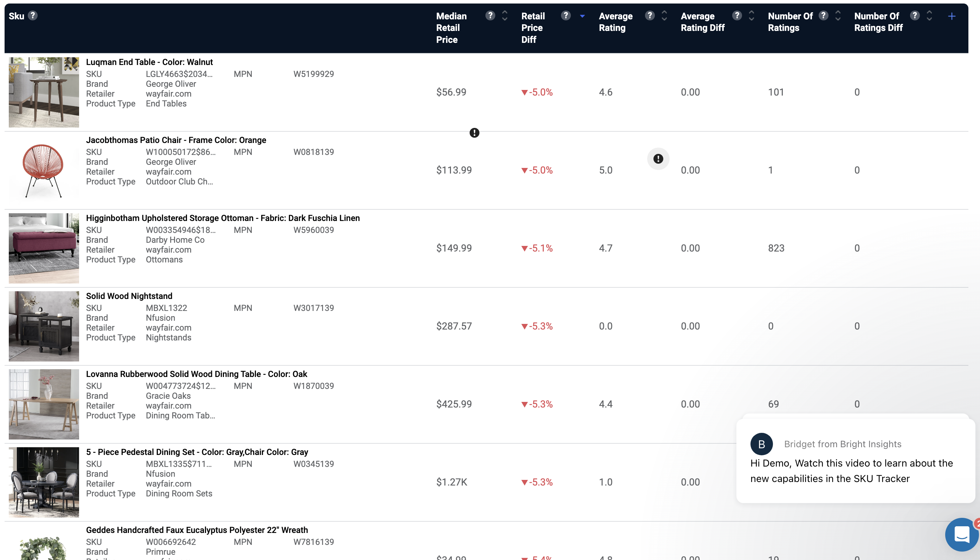Click Bridget's avatar in the chat popup

pos(761,444)
